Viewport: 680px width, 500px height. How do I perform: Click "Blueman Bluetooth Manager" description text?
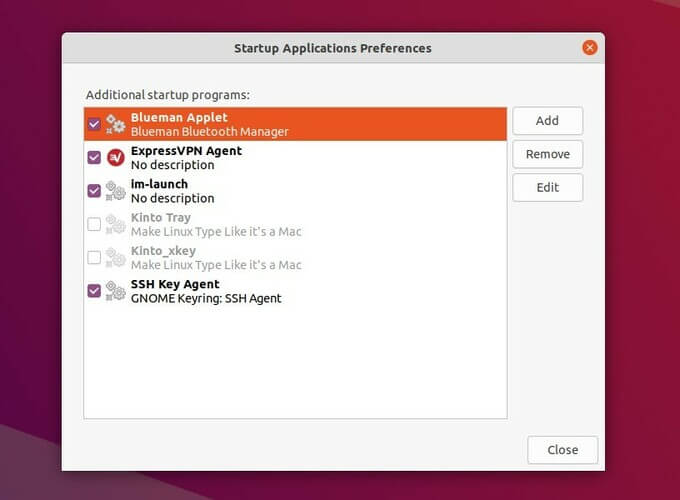(x=209, y=132)
